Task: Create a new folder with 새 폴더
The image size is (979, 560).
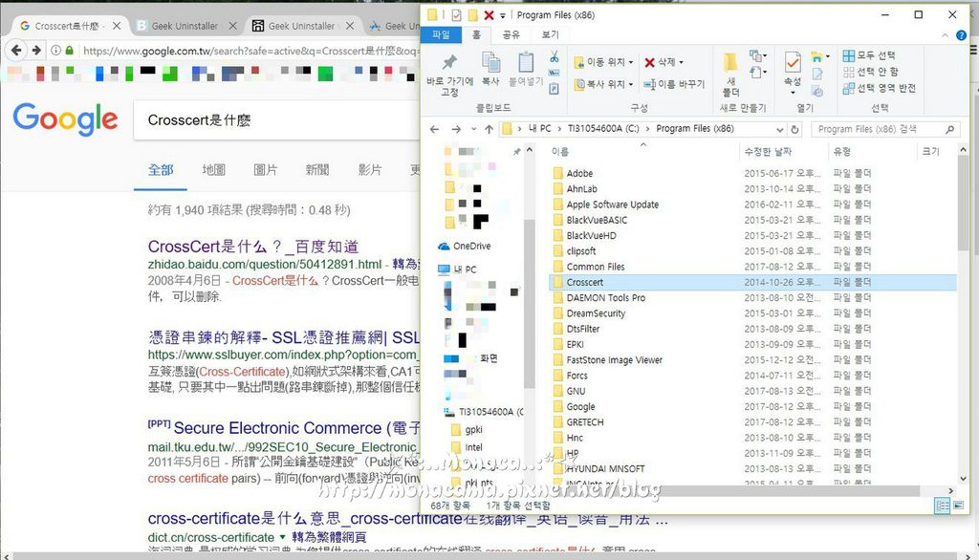Action: click(x=730, y=74)
